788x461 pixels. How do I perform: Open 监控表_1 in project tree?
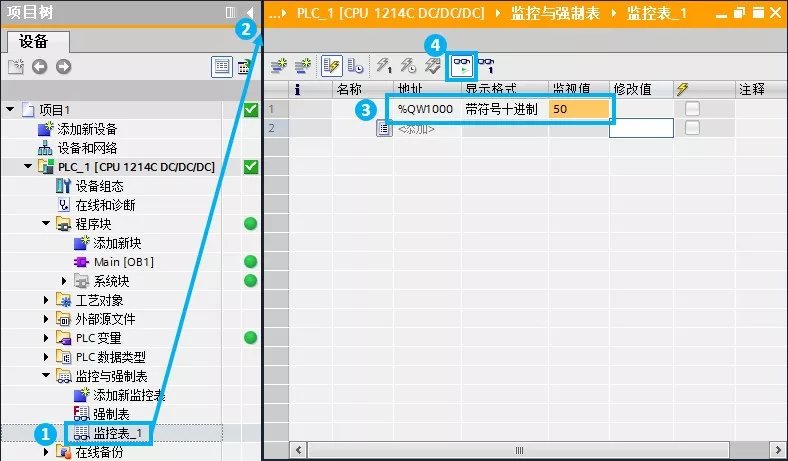pos(121,433)
